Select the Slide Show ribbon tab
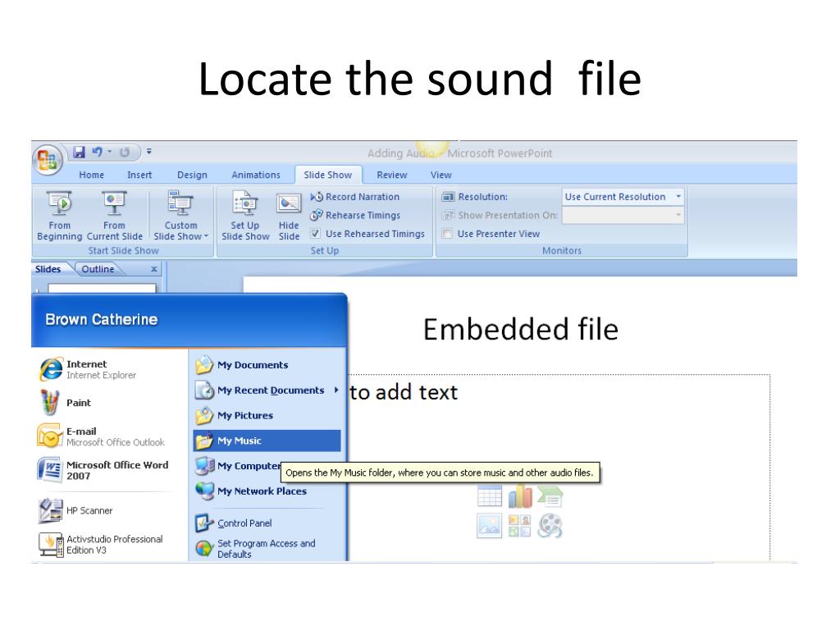The image size is (840, 630). click(x=328, y=176)
